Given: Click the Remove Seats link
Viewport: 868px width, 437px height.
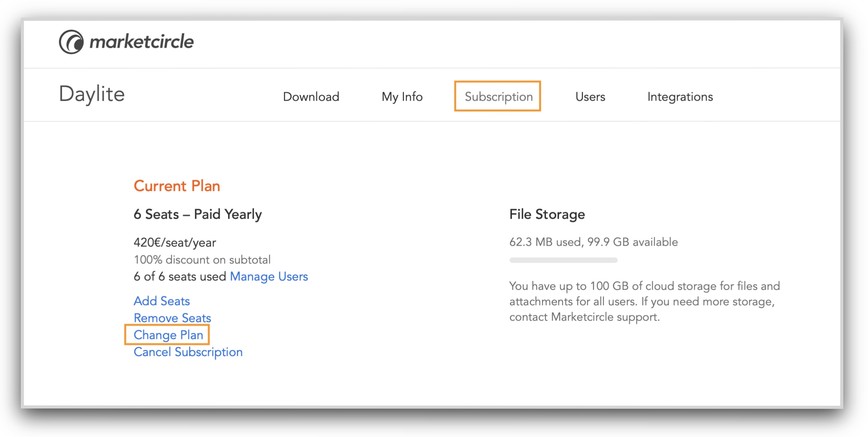Looking at the screenshot, I should (172, 318).
